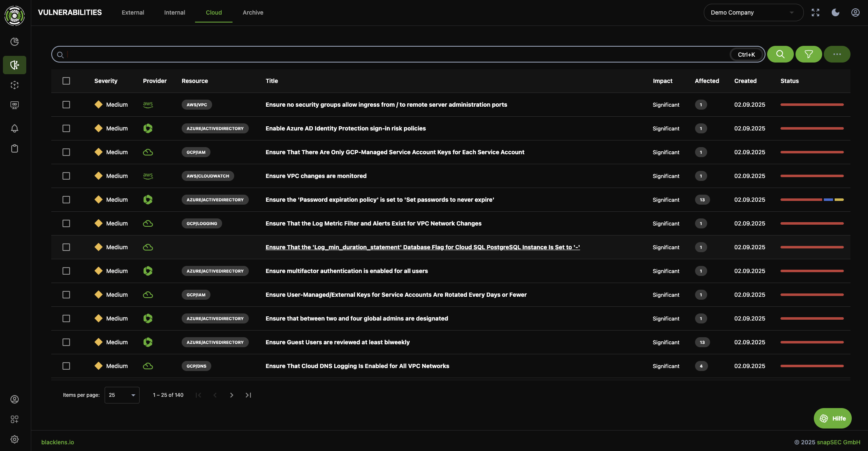Image resolution: width=868 pixels, height=451 pixels.
Task: Open the 'Keys Rotated Every Days or Fewer' finding
Action: (396, 295)
